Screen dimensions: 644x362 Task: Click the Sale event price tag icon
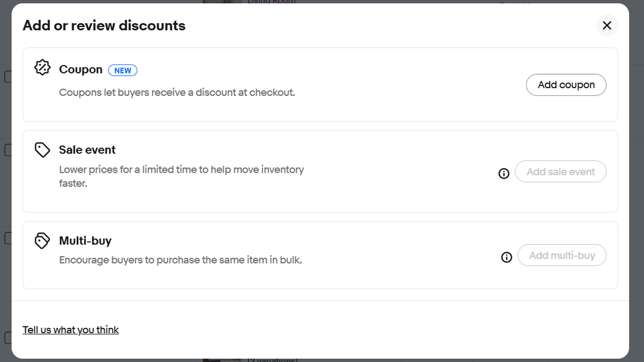(43, 150)
